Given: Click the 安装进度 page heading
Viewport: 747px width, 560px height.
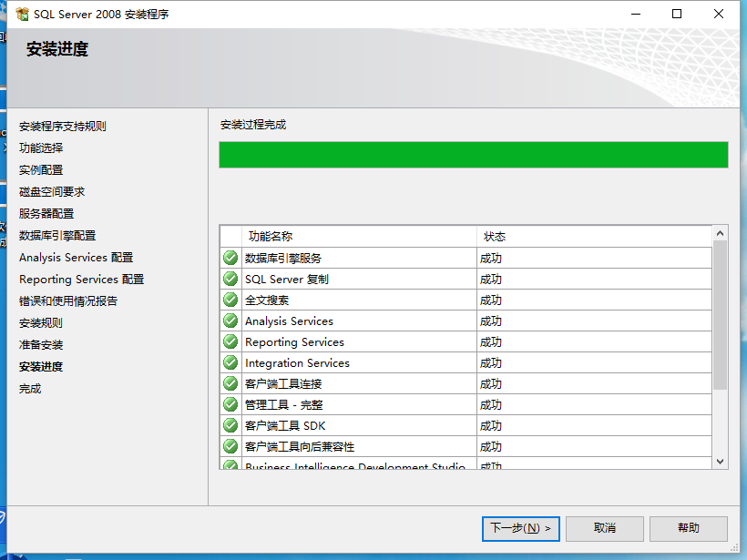Looking at the screenshot, I should [x=57, y=49].
